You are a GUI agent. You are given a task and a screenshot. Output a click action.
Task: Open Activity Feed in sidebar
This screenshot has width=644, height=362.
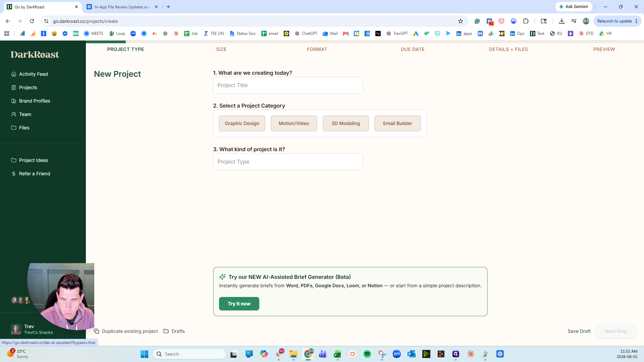30,74
